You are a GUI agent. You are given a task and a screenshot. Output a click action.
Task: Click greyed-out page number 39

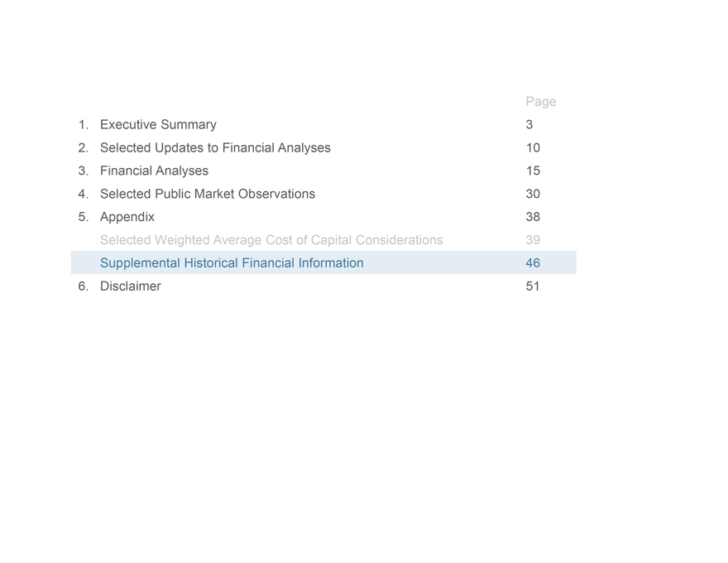(x=533, y=241)
